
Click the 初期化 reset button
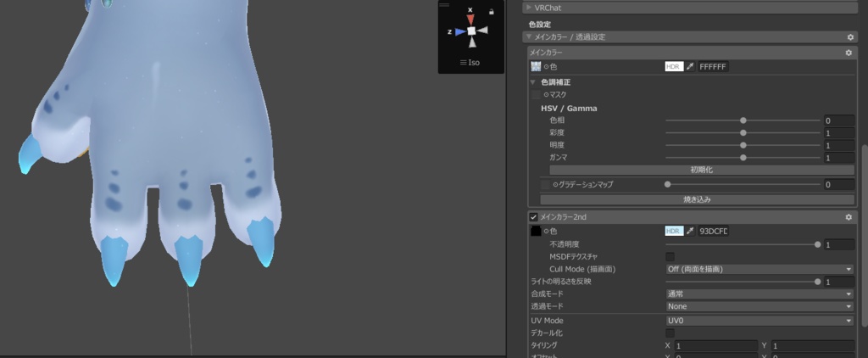(x=701, y=171)
